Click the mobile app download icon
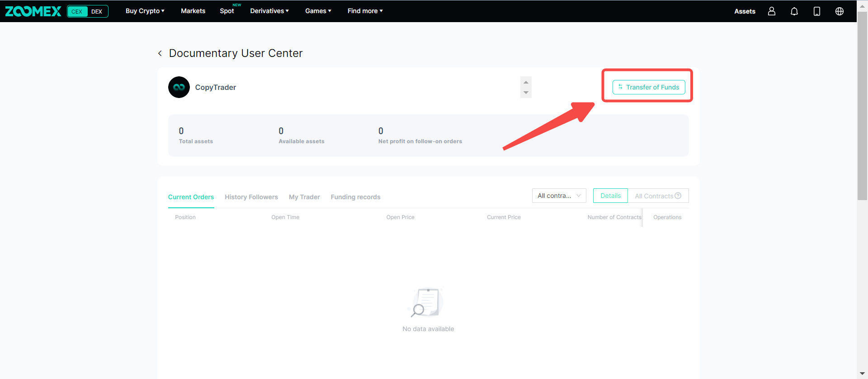This screenshot has height=379, width=868. click(816, 11)
